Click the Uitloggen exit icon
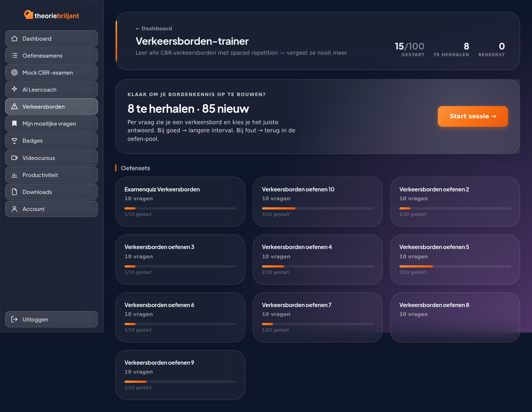532x412 pixels. click(14, 319)
